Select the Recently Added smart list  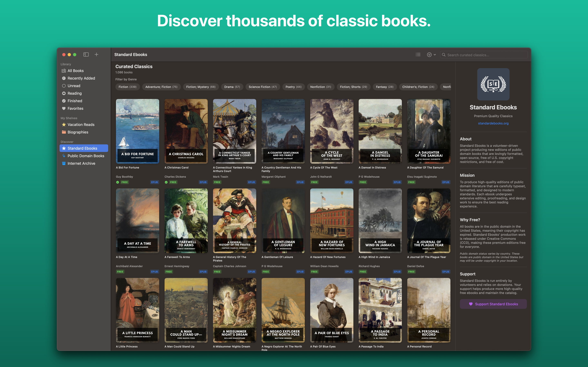pos(81,78)
